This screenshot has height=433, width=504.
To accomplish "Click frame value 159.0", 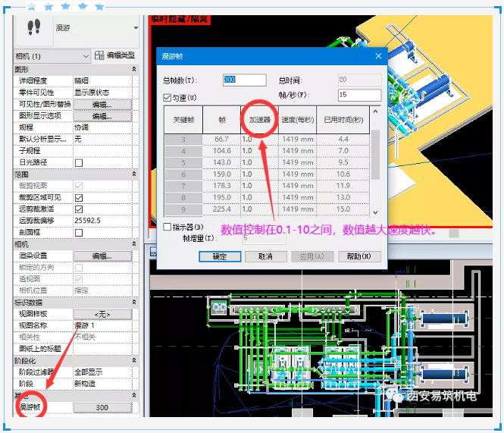I will 222,174.
